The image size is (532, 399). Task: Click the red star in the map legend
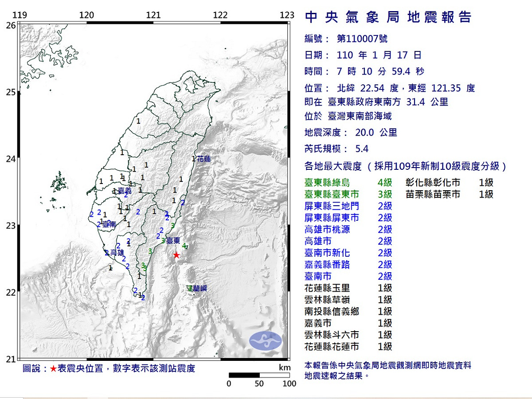(53, 369)
